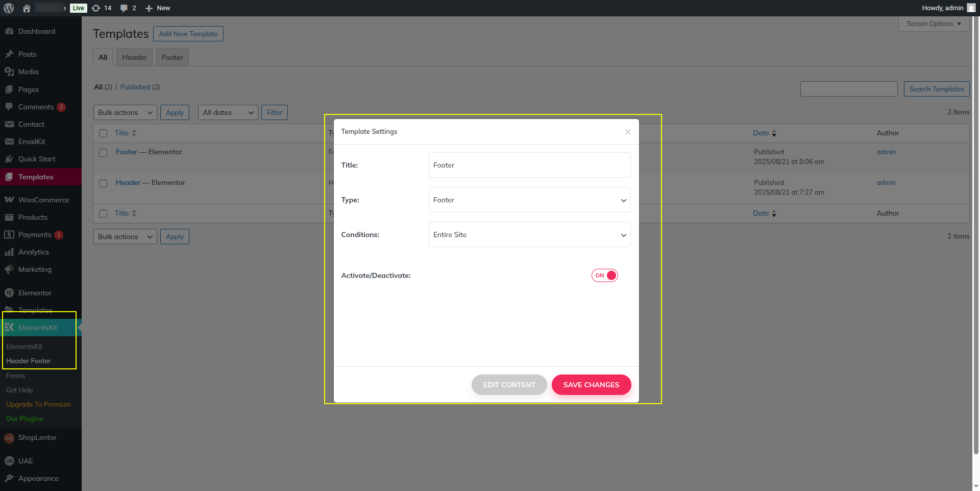Click the ShopLentor sidebar icon

coord(9,438)
